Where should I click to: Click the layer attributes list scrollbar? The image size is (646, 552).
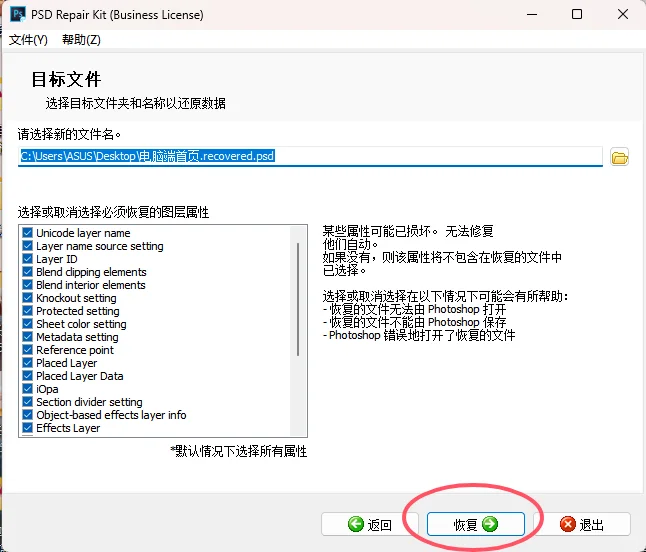pos(298,299)
